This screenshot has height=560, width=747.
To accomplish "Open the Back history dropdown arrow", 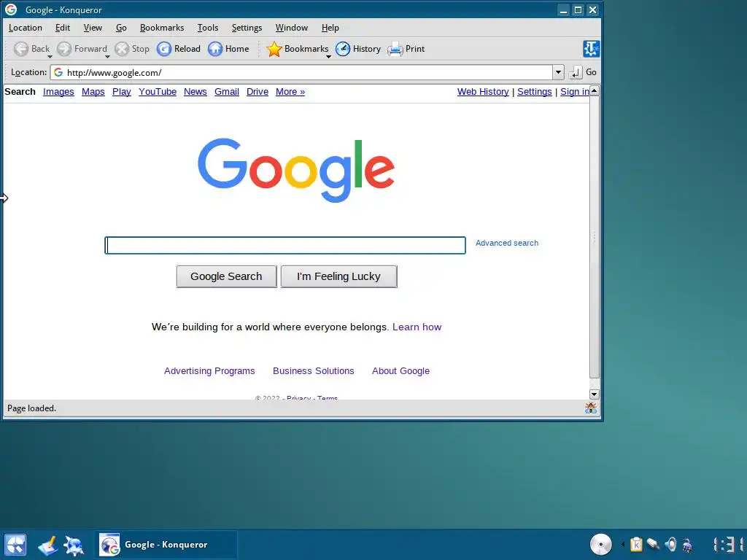I will click(x=50, y=57).
